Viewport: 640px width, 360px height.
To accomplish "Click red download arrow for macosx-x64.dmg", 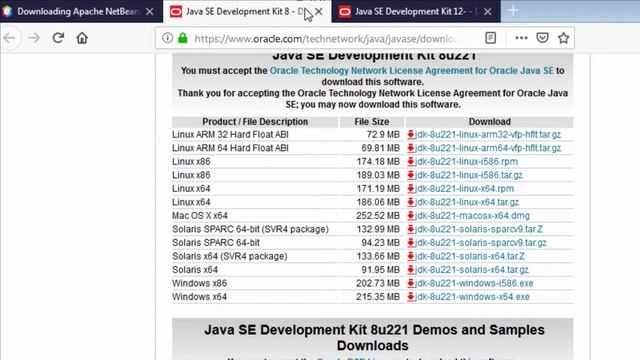I will pos(411,216).
